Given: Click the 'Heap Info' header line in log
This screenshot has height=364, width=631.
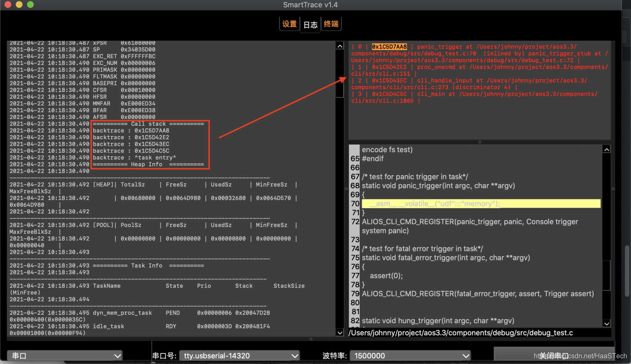Looking at the screenshot, I should 148,164.
